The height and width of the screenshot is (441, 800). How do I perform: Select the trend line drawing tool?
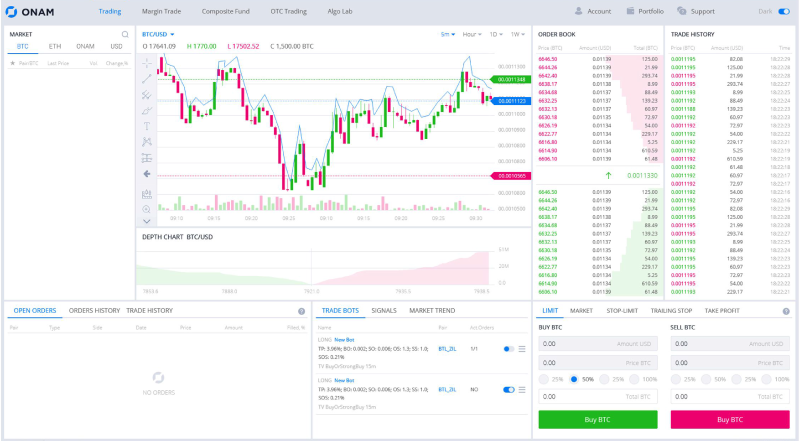(x=146, y=79)
